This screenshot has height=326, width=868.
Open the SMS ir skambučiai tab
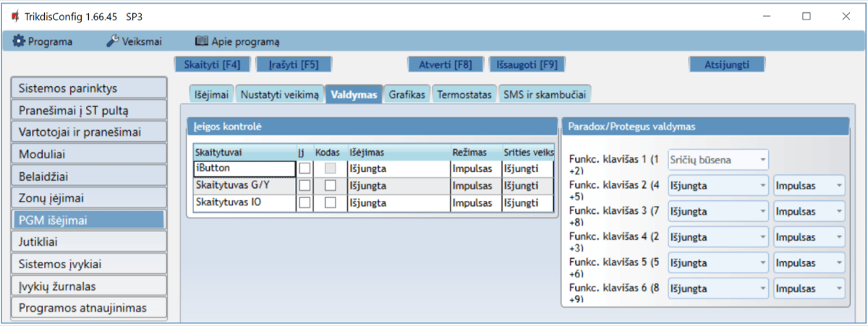click(545, 95)
